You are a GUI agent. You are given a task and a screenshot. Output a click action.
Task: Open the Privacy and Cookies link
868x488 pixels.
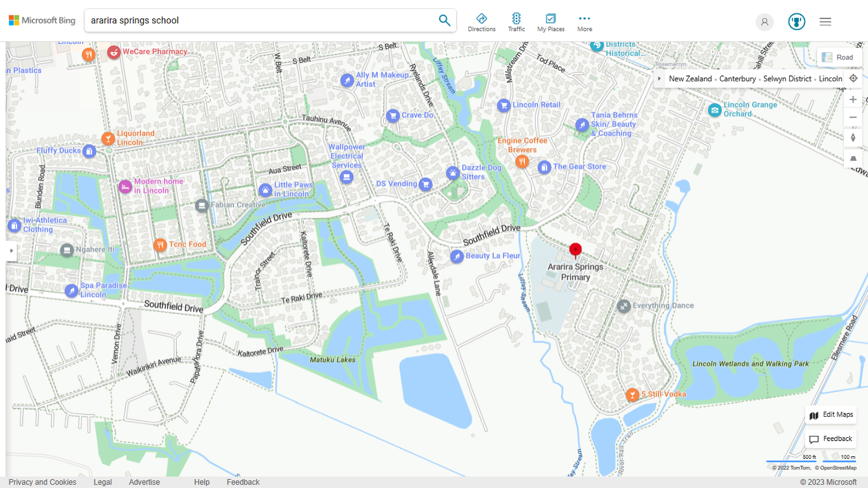pyautogui.click(x=42, y=482)
